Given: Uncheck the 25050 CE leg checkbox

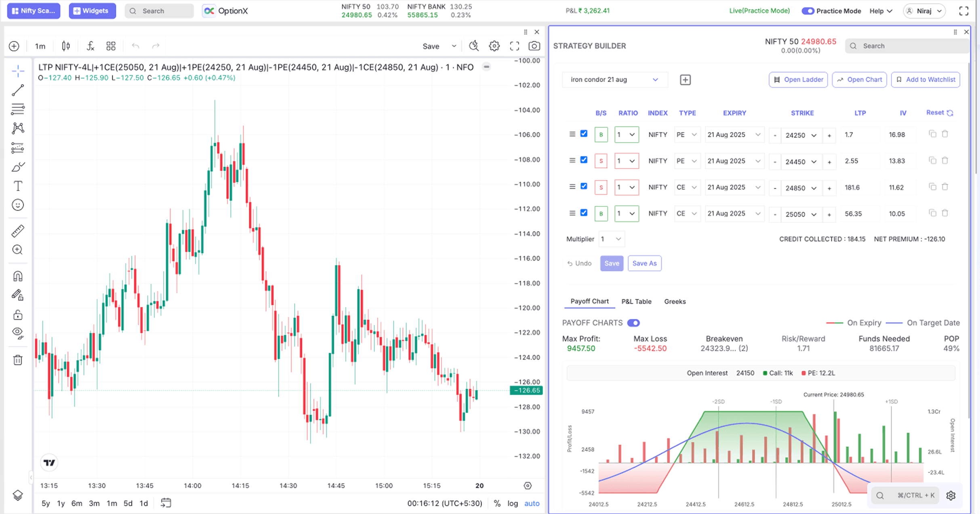Looking at the screenshot, I should tap(584, 213).
